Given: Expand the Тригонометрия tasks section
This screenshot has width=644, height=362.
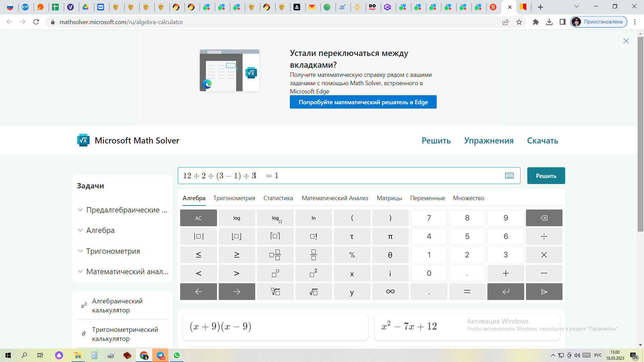Looking at the screenshot, I should (x=113, y=251).
